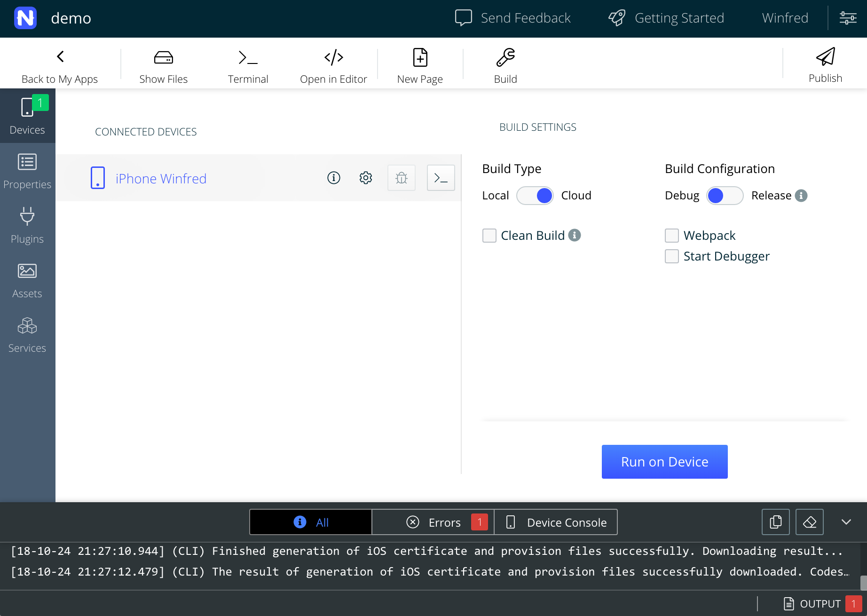Open the app in Editor

[x=333, y=66]
